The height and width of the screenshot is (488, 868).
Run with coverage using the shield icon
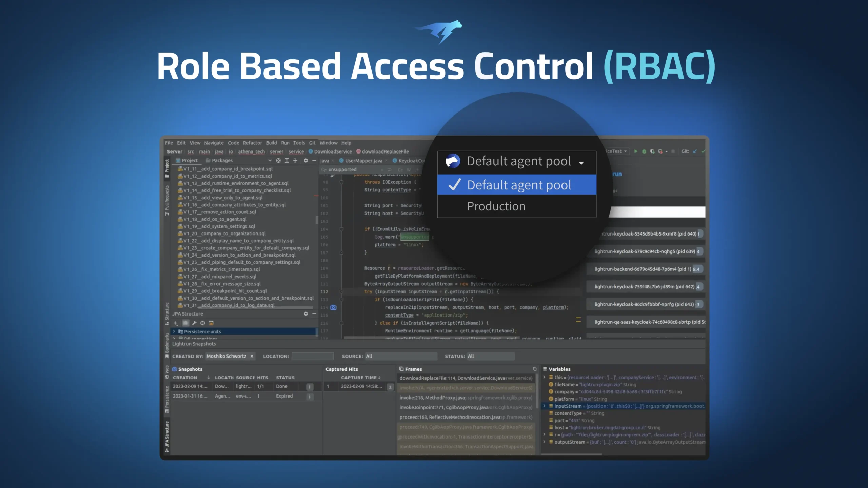(652, 151)
